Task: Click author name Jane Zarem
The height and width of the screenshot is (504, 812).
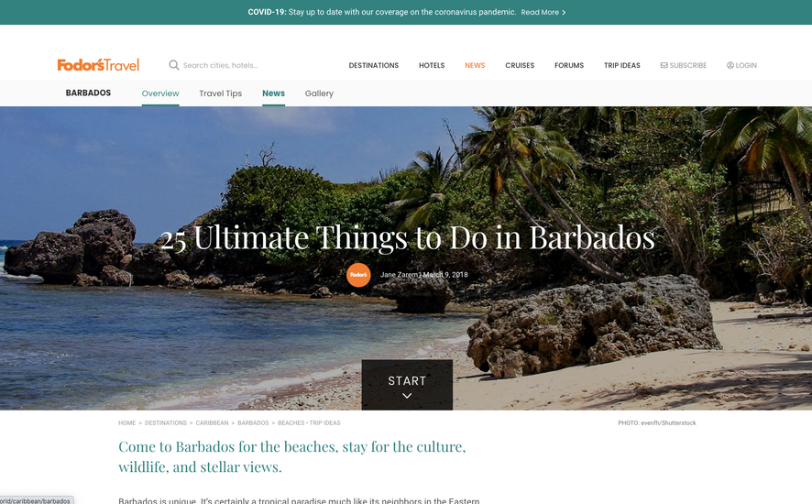Action: tap(399, 275)
